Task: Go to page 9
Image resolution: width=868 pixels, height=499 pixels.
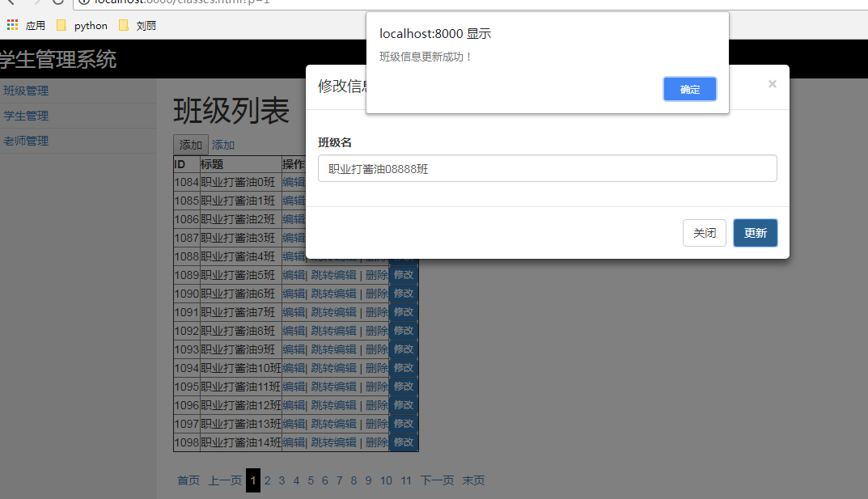Action: (x=368, y=480)
